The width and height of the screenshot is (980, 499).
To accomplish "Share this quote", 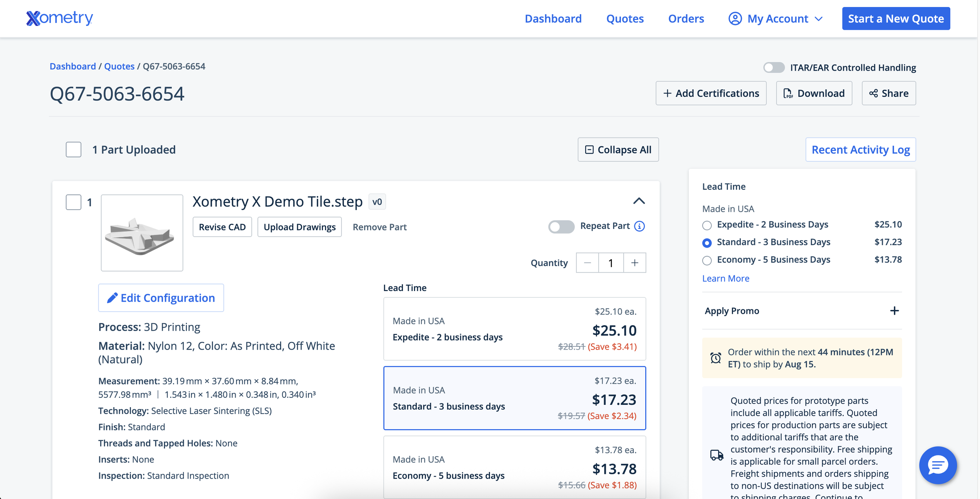I will click(889, 93).
